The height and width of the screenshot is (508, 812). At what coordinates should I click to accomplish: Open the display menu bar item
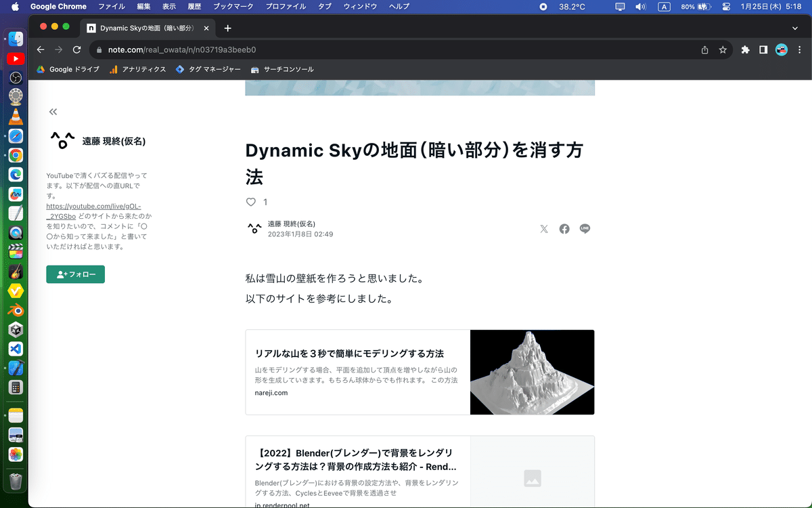621,7
